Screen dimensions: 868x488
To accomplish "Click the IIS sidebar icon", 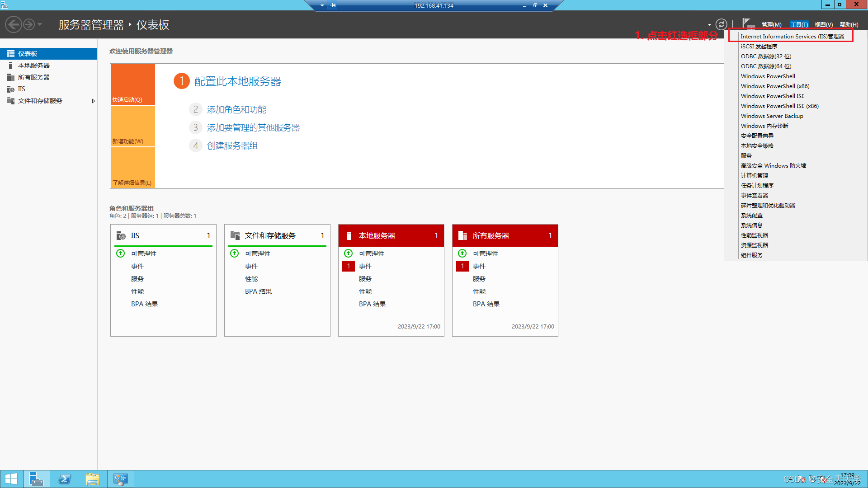I will point(11,89).
